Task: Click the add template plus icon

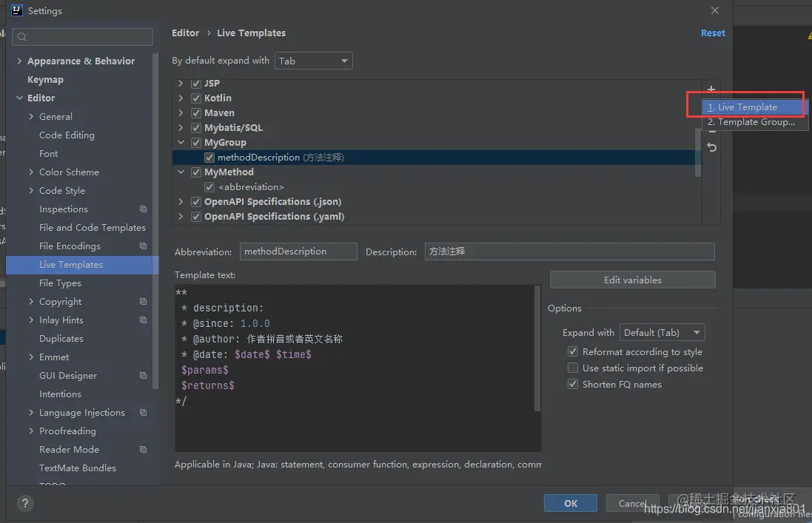Action: [711, 89]
